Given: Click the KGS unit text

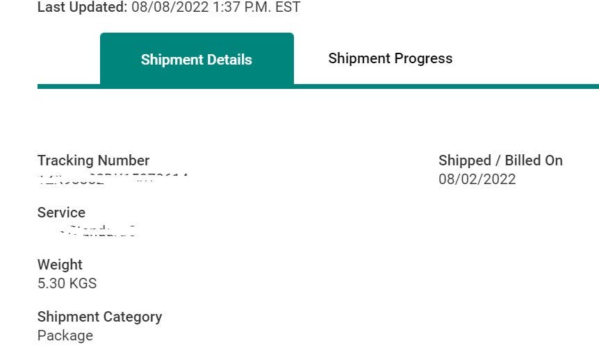Looking at the screenshot, I should [x=82, y=283].
